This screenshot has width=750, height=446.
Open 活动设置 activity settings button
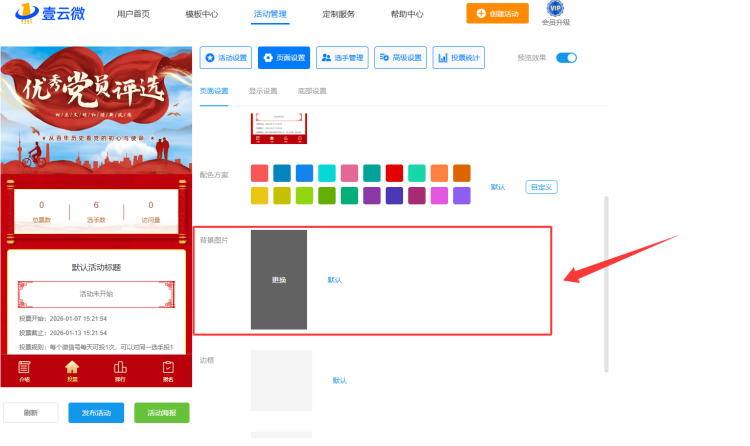[226, 58]
